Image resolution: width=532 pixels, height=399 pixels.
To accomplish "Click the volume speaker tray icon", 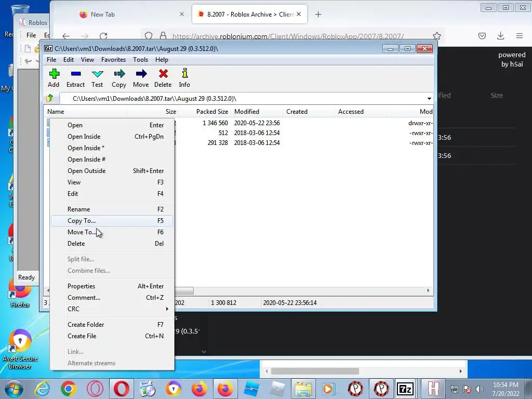I will pos(479,389).
